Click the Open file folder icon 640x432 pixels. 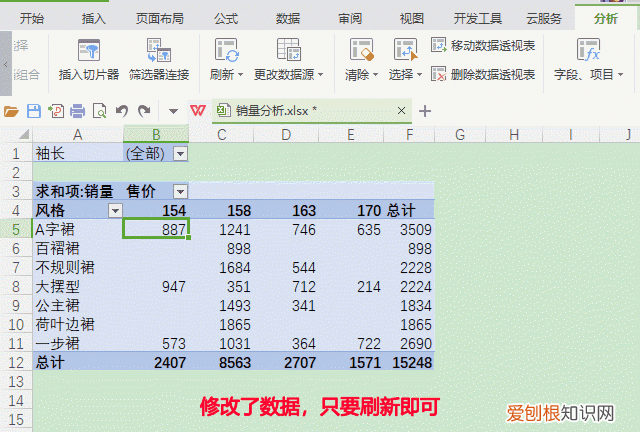[11, 111]
